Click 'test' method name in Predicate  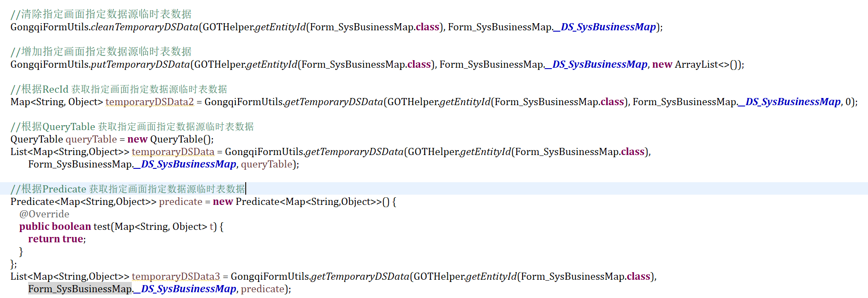tap(101, 227)
